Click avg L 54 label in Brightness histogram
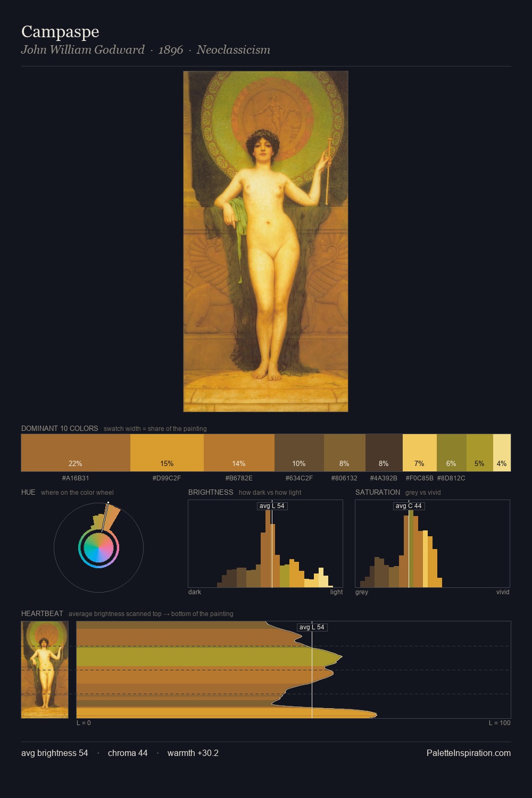 [x=272, y=506]
